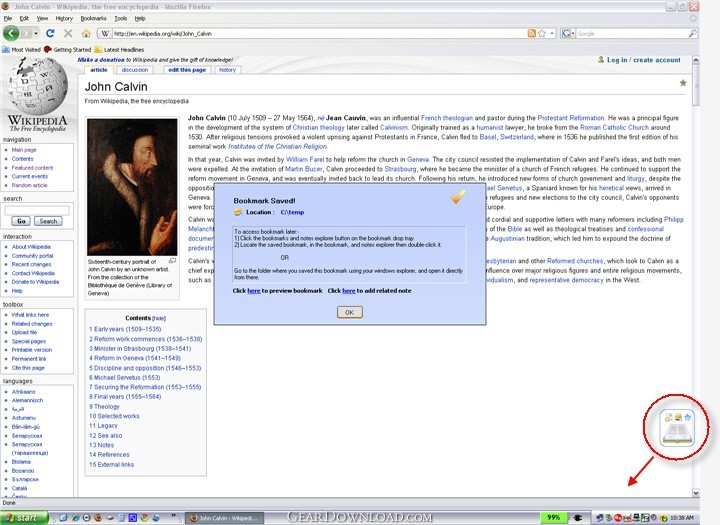This screenshot has height=525, width=720.
Task: Launch Firefox from the quick launch bar
Action: (98, 518)
